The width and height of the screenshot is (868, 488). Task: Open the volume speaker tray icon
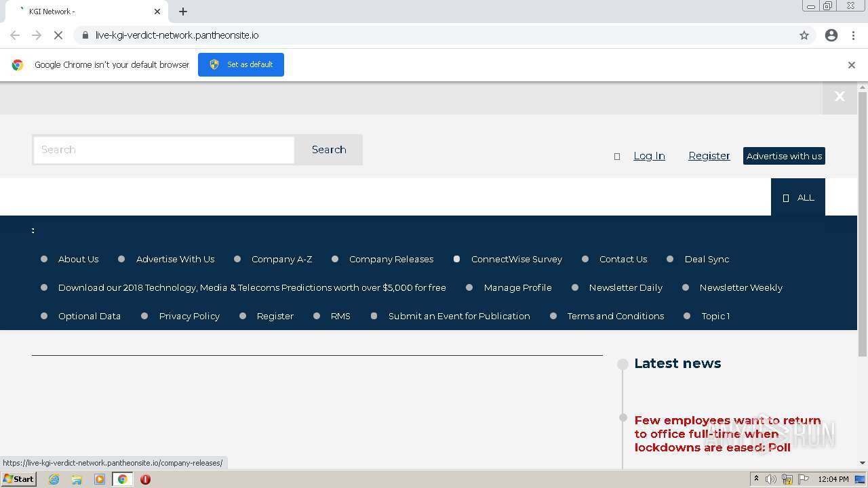771,479
